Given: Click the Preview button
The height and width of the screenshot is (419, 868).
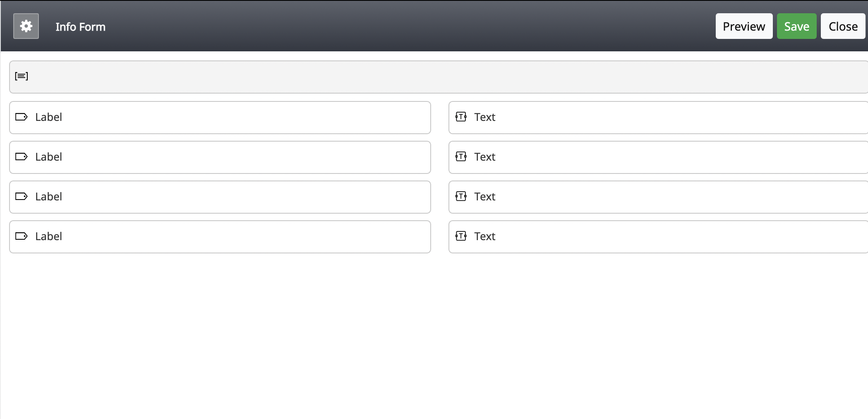Looking at the screenshot, I should pyautogui.click(x=744, y=26).
